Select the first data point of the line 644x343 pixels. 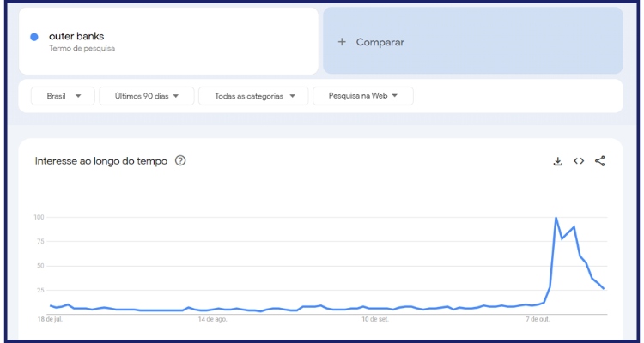(51, 305)
